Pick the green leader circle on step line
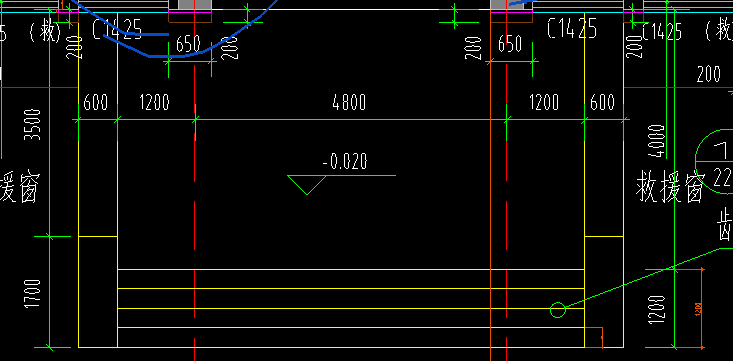 coord(558,310)
